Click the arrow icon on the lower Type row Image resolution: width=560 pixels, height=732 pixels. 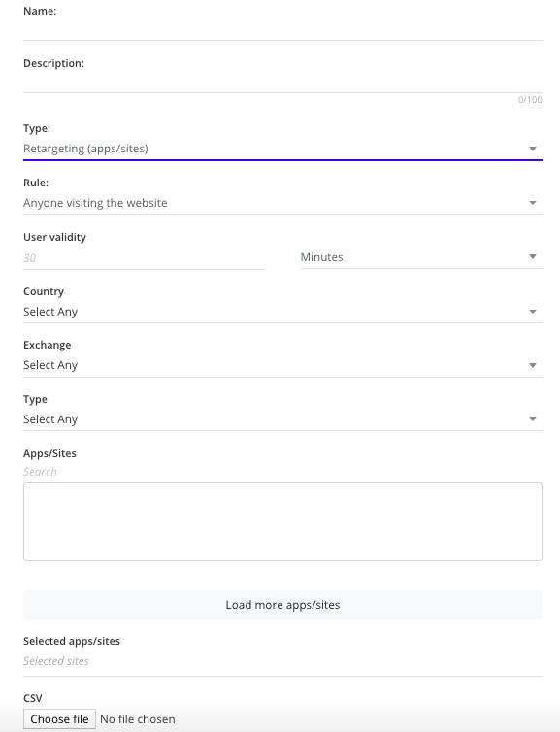(x=533, y=419)
